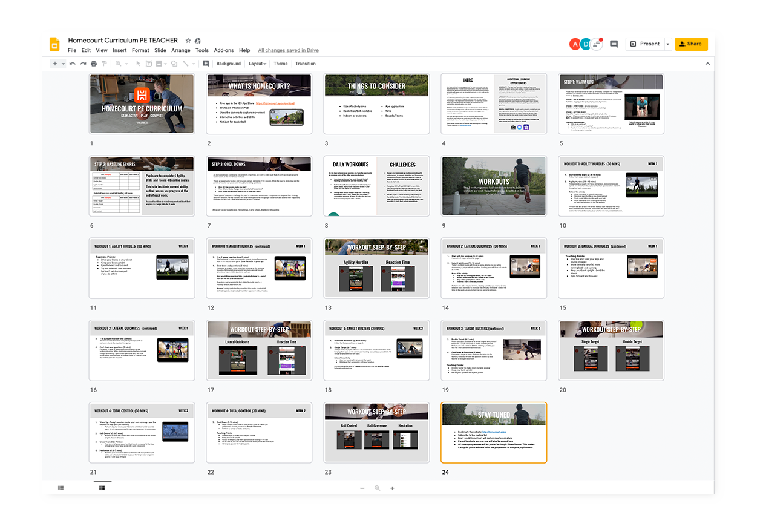Open the All changes saved in Drive link
This screenshot has width=763, height=532.
pyautogui.click(x=288, y=50)
